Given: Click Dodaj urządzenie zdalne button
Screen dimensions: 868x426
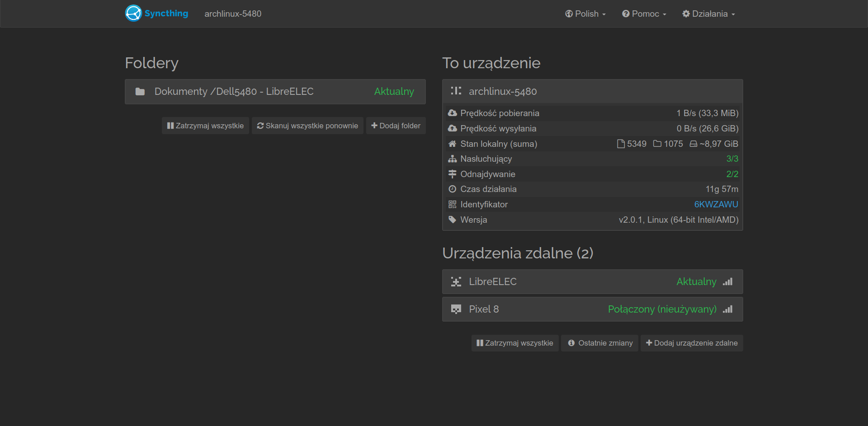Looking at the screenshot, I should pyautogui.click(x=692, y=343).
